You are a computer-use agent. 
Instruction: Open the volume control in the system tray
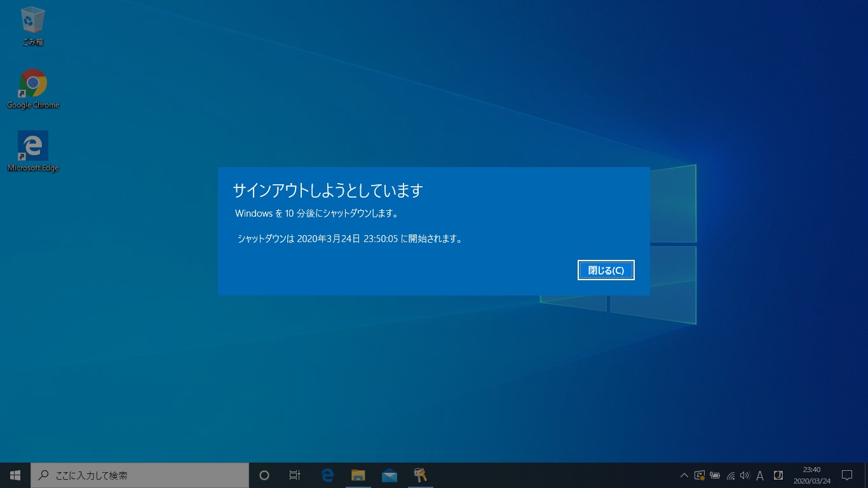[745, 475]
